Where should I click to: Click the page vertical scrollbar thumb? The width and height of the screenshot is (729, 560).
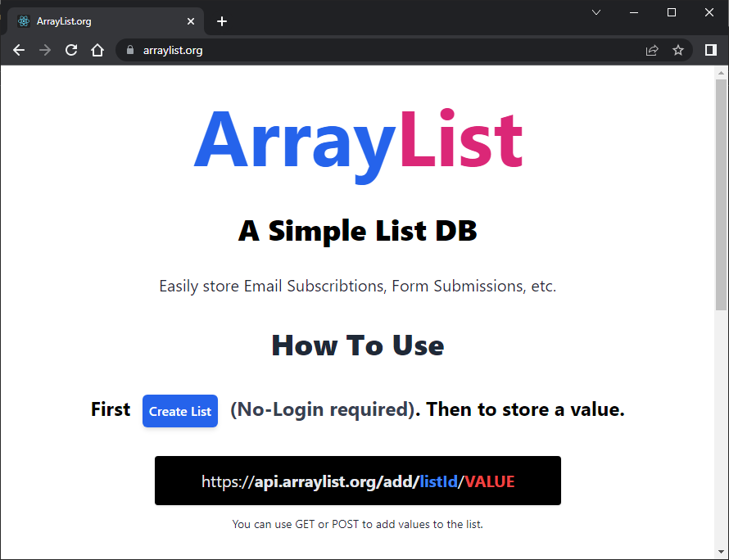point(721,194)
